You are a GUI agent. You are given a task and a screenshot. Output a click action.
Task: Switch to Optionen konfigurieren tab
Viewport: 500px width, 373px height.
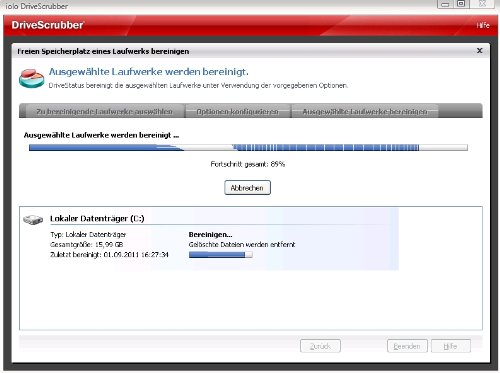point(237,111)
